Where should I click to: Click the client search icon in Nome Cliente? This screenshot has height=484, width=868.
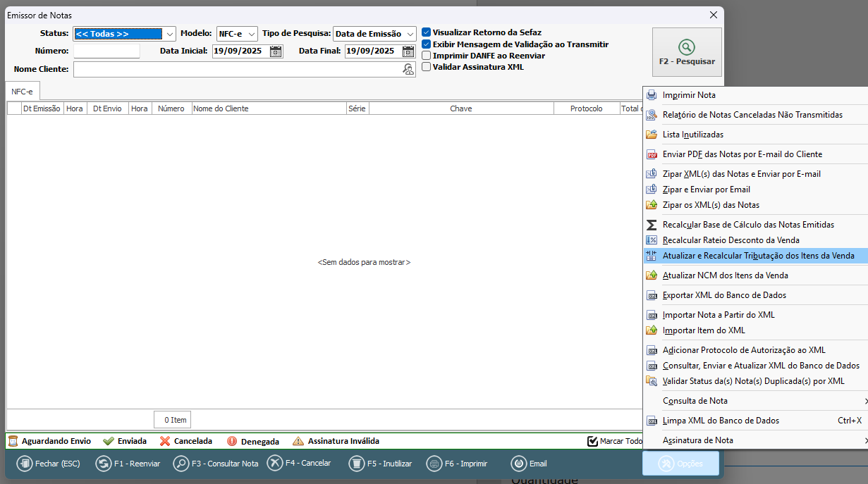(408, 69)
